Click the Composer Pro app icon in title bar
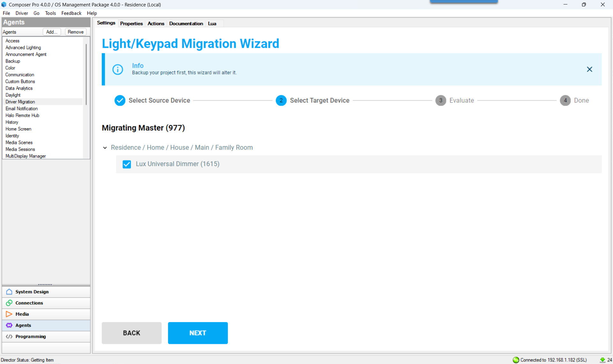This screenshot has height=364, width=613. point(4,4)
